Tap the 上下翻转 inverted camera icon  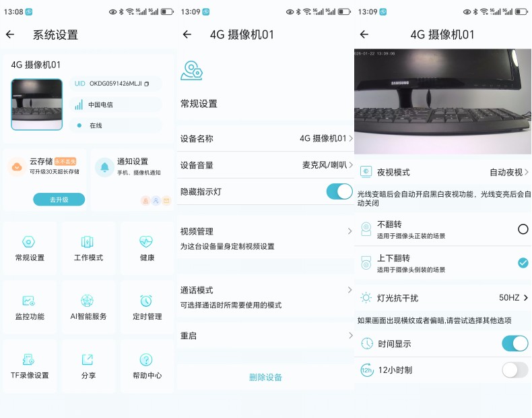pyautogui.click(x=366, y=263)
